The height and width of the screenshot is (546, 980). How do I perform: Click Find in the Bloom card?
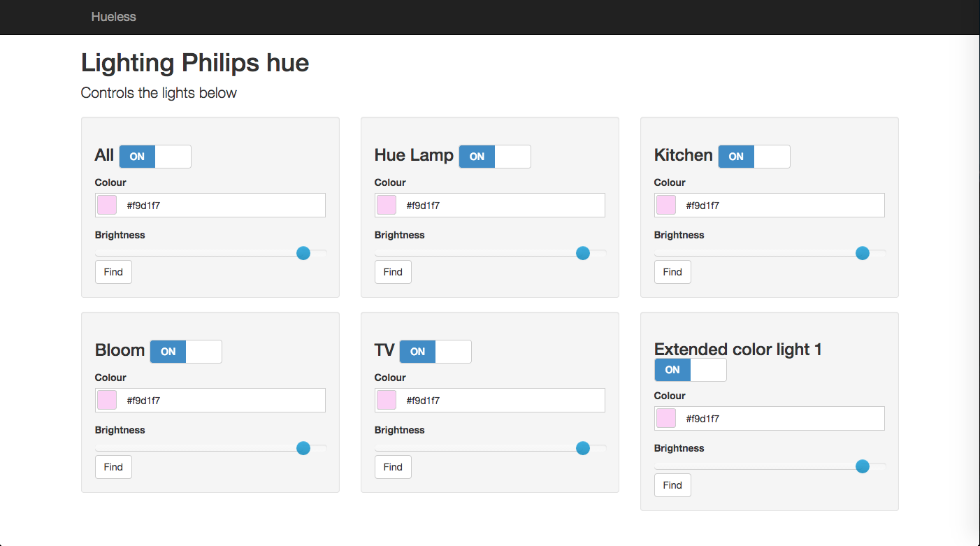113,467
